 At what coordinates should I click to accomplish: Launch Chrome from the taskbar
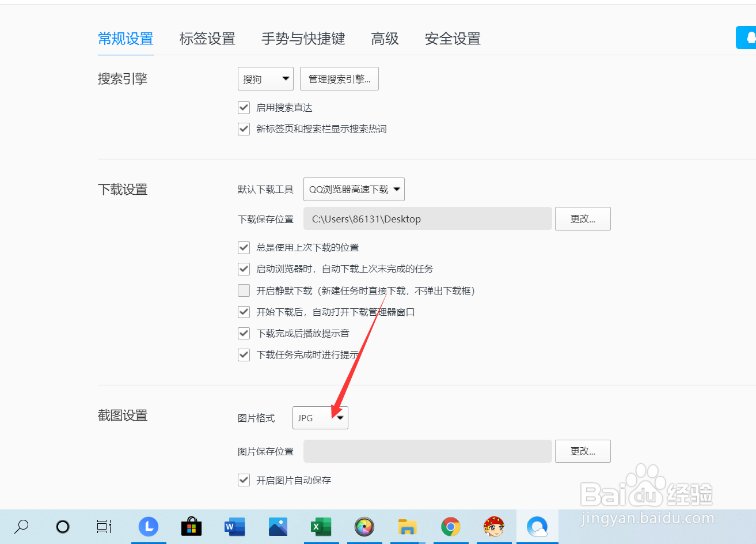point(451,527)
